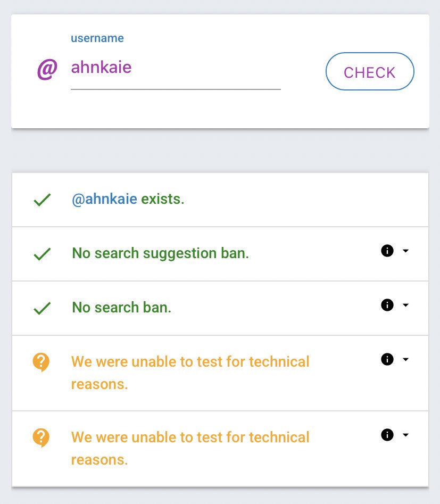Open info icon for search suggestion ban
The image size is (440, 504).
387,251
